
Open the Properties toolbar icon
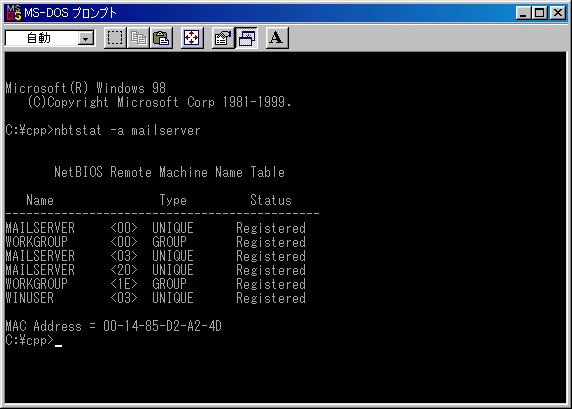[x=223, y=38]
